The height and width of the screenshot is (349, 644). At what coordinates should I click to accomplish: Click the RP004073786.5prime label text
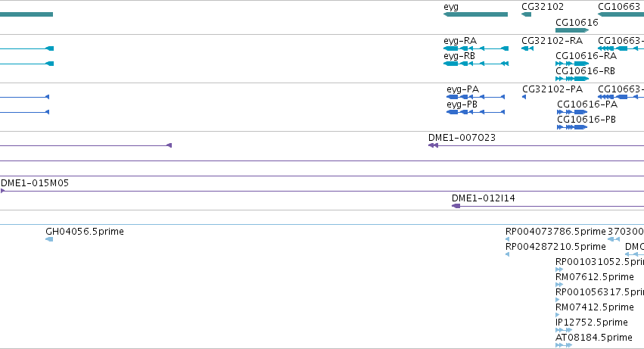point(555,232)
